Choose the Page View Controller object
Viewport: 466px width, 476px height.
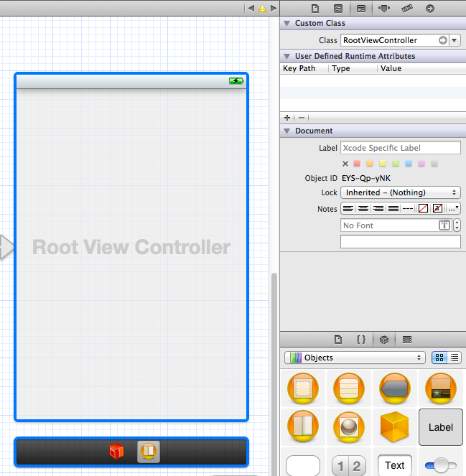(303, 426)
